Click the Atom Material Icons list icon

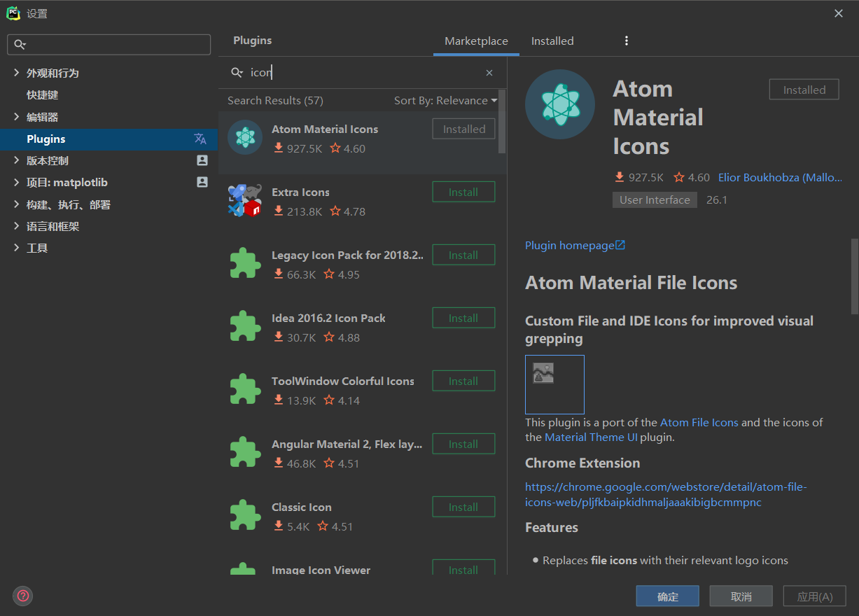[244, 136]
